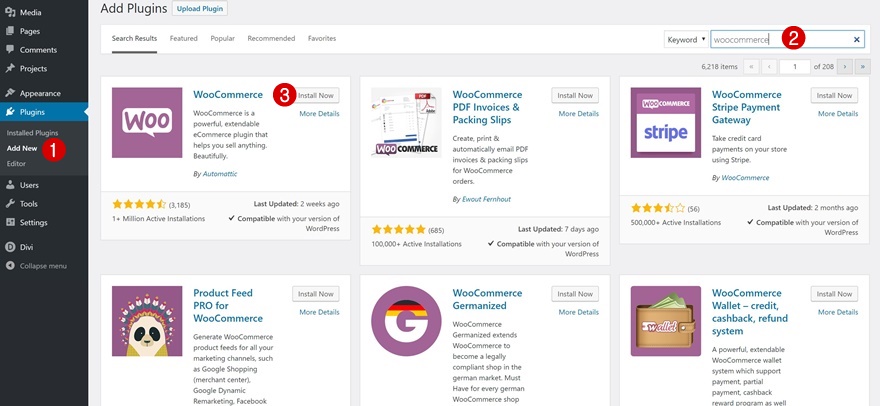Click the Upload Plugin button
Screen dimensions: 880x406
[200, 9]
